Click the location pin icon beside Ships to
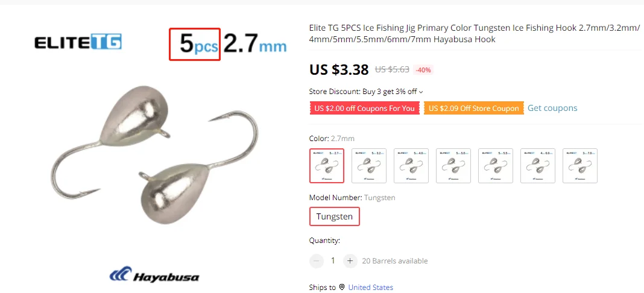644x293 pixels. pyautogui.click(x=342, y=287)
